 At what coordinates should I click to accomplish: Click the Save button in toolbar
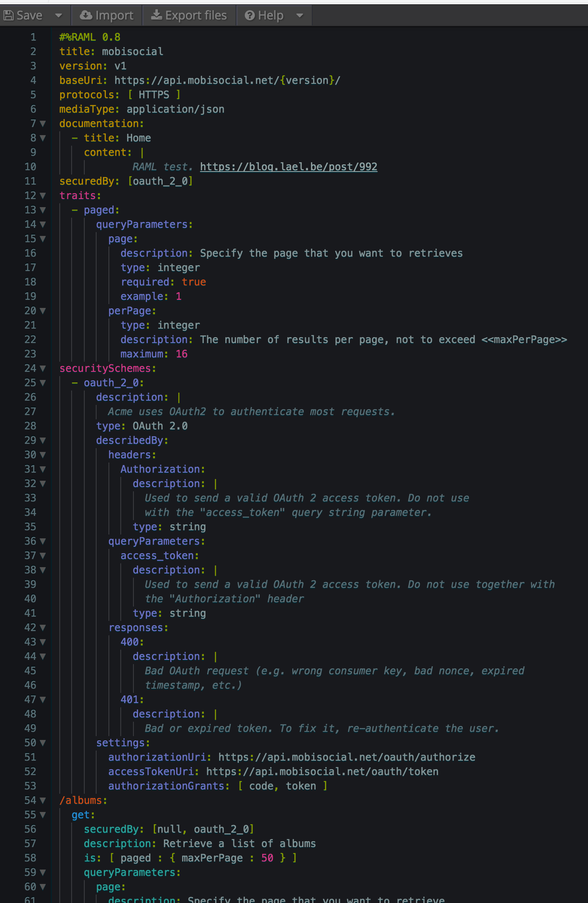(23, 16)
